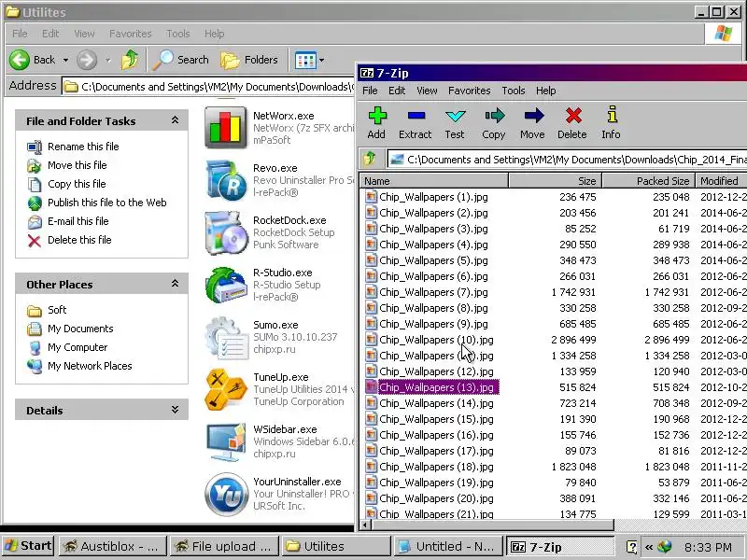The image size is (747, 560).
Task: Select the TuneUp.exe file icon
Action: (226, 389)
